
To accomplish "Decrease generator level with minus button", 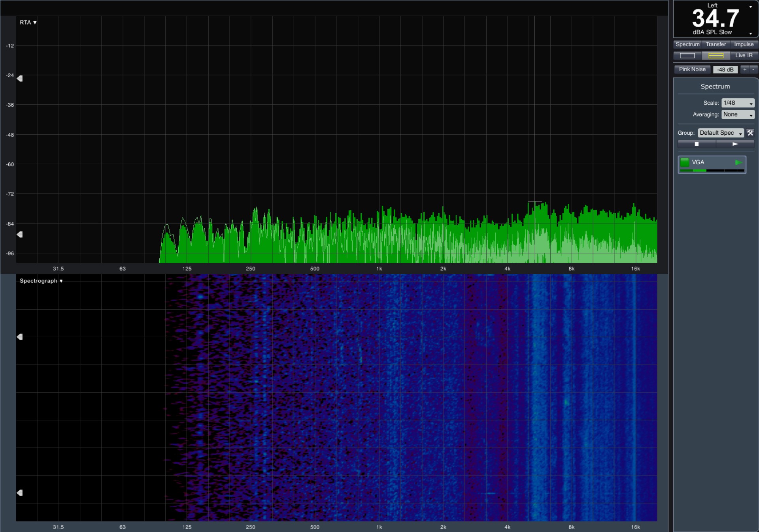I will (753, 70).
